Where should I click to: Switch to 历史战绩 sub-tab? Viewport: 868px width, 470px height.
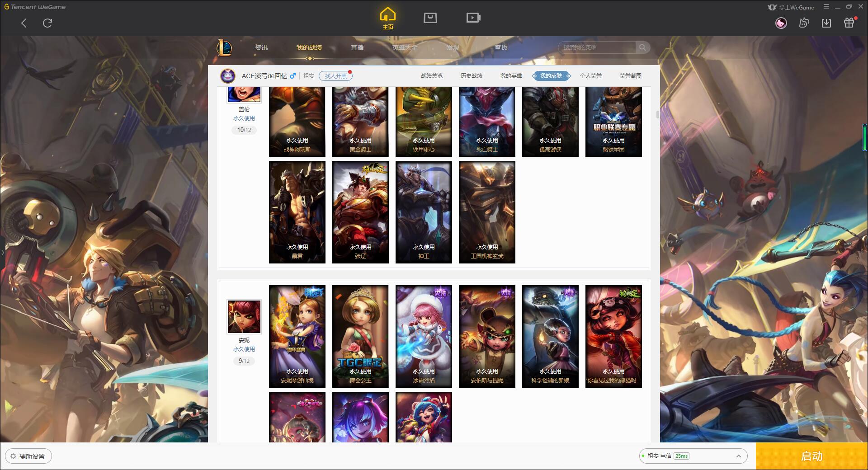point(472,76)
